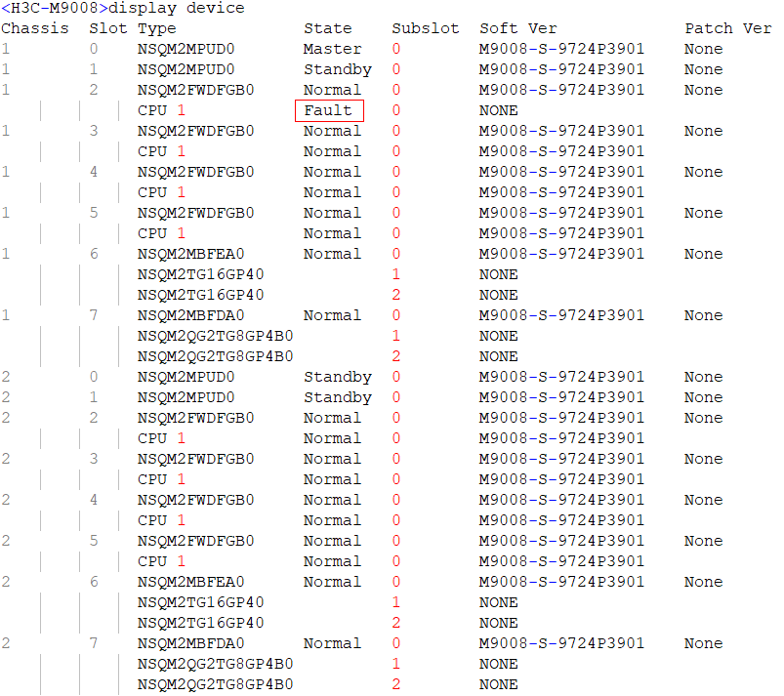Viewport: 784px width, 696px height.
Task: Click NSQM2MBFDA0 in chassis 2 slot 7 row
Action: 191,643
